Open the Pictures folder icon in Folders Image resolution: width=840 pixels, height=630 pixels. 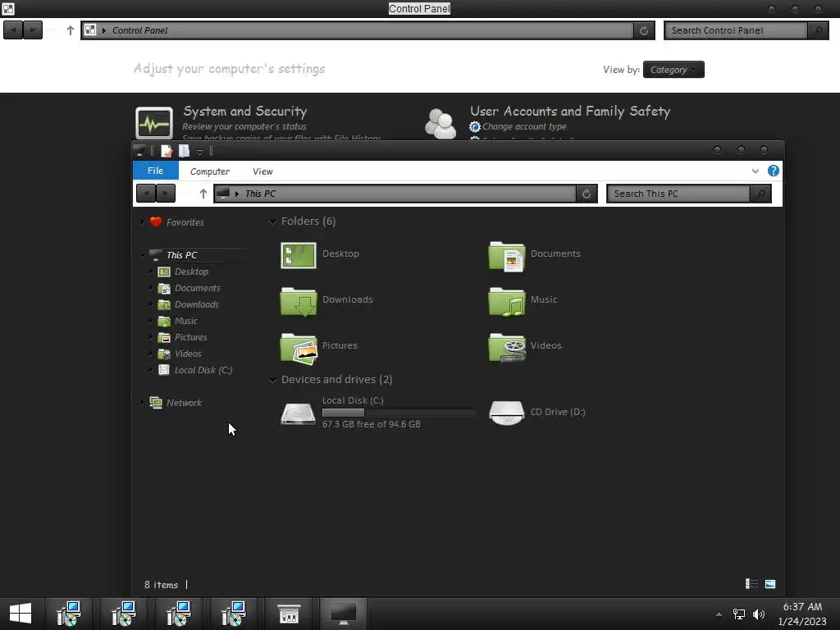(x=299, y=348)
